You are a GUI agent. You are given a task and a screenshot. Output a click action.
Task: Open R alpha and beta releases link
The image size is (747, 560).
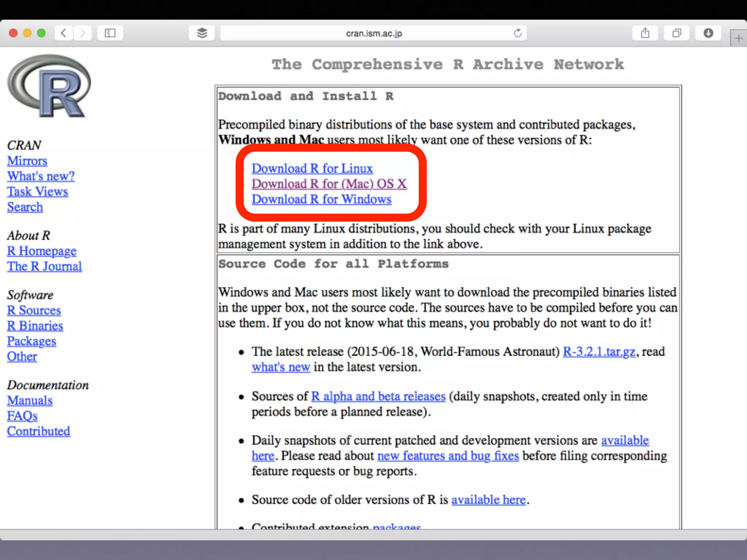378,396
